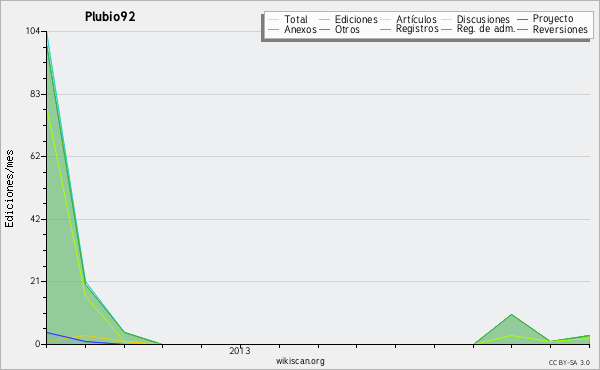Select the Reg. de adm. legend label
600x370 pixels.
[486, 29]
